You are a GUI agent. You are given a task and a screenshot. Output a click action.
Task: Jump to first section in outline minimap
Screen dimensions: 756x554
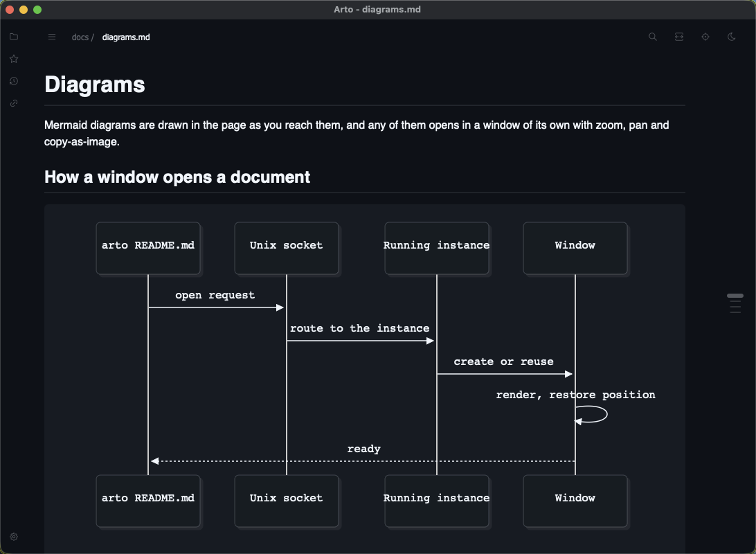(735, 296)
